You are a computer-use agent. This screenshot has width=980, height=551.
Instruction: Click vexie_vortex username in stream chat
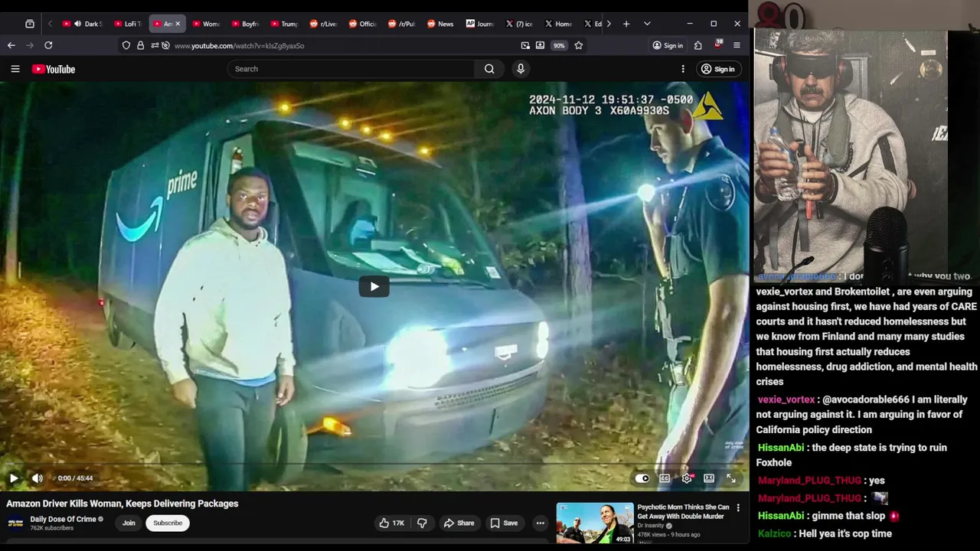pos(786,399)
